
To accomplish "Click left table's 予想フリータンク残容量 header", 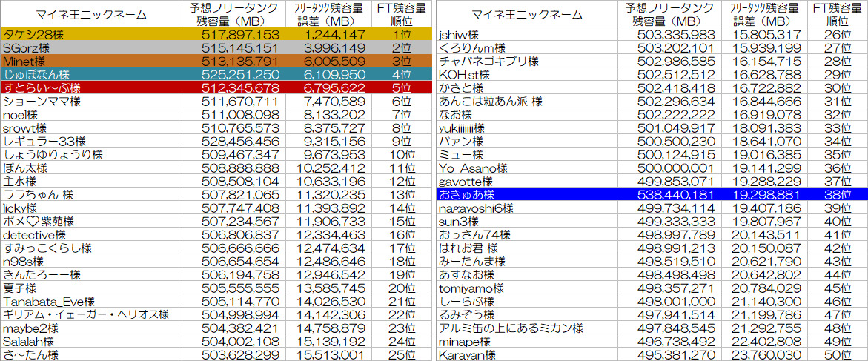I will 241,14.
